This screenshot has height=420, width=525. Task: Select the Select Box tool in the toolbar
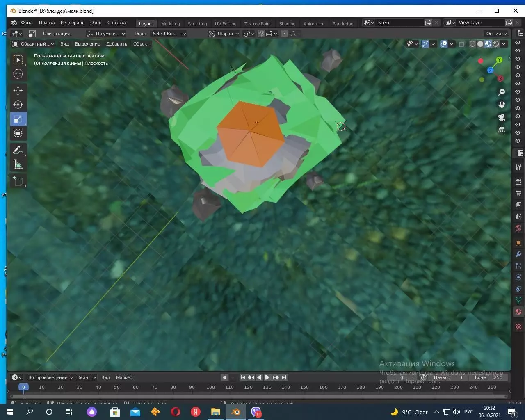click(x=18, y=60)
